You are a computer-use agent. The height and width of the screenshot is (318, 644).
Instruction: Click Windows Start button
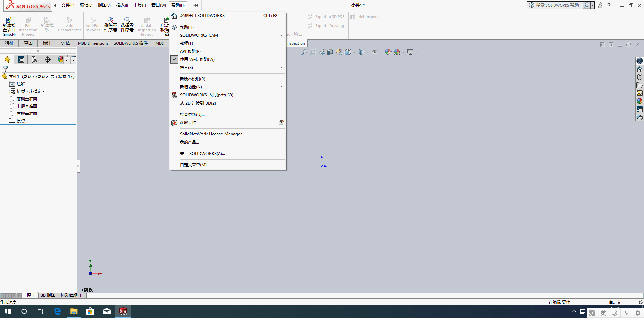pos(8,311)
